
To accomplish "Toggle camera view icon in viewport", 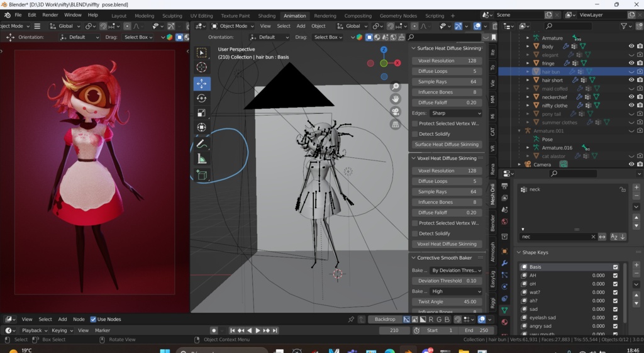I will (x=395, y=112).
